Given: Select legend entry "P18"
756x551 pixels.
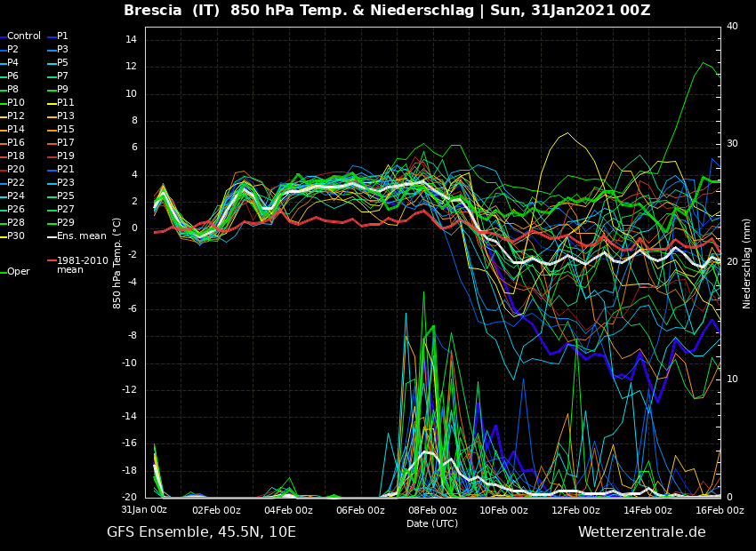Looking at the screenshot, I should (12, 156).
